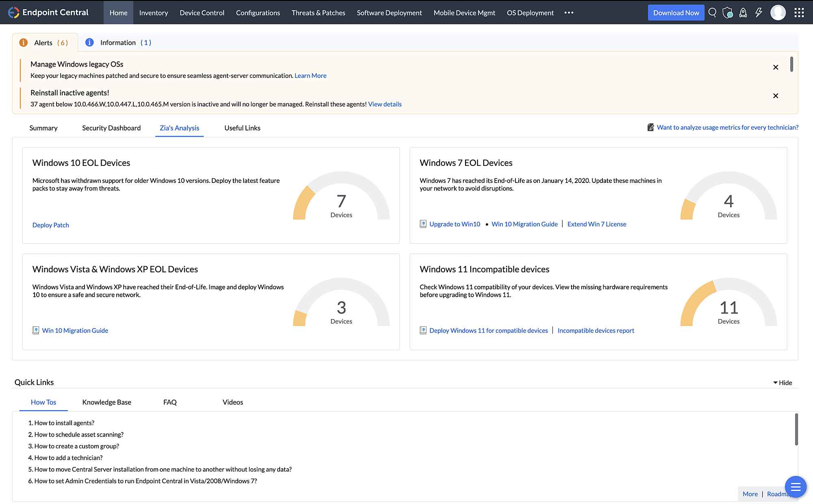Click the search magnifier icon in header
The width and height of the screenshot is (813, 504).
[712, 13]
